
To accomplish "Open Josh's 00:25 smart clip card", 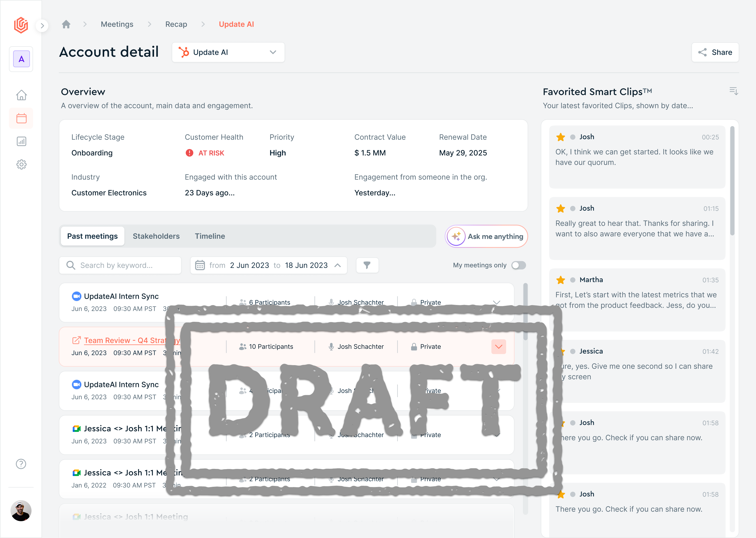I will pyautogui.click(x=637, y=157).
